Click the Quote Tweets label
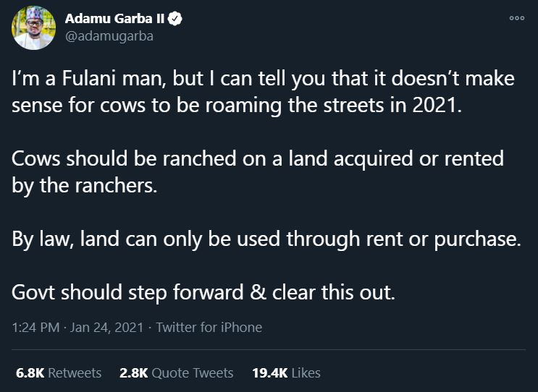The height and width of the screenshot is (392, 538). point(192,372)
